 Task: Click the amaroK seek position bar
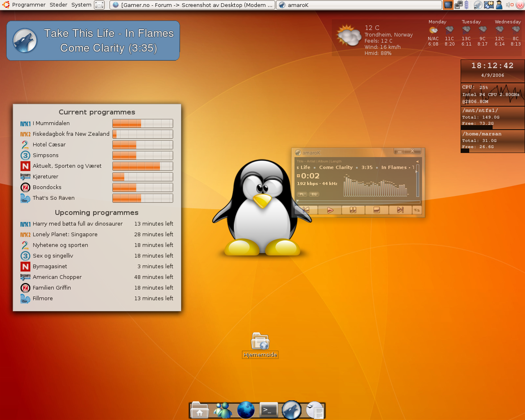(x=358, y=202)
